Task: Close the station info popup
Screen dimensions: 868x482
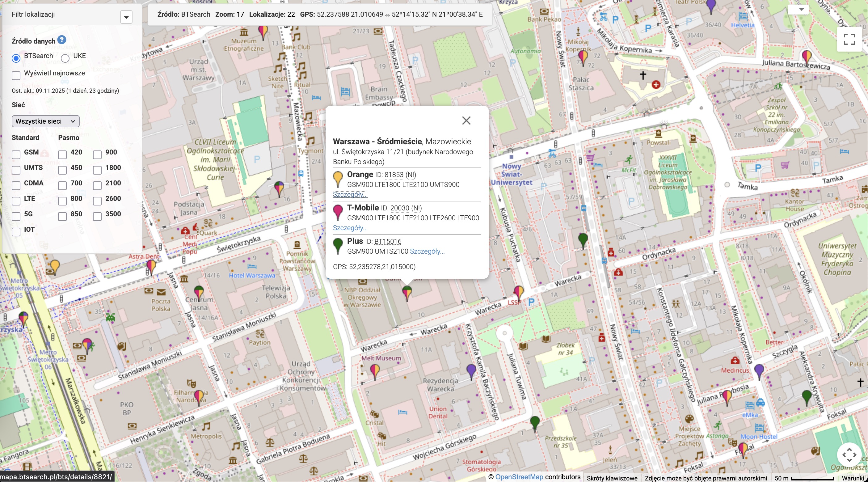Action: 466,121
